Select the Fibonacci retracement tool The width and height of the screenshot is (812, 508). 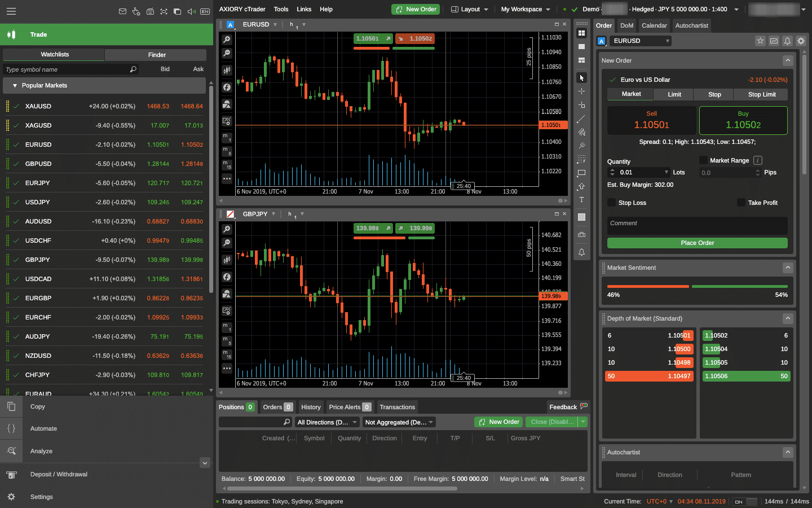(581, 160)
